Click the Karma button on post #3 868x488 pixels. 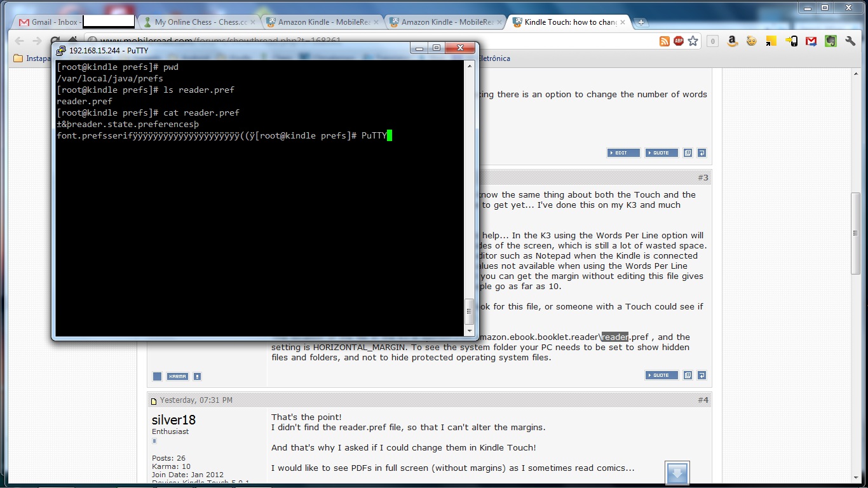tap(177, 376)
